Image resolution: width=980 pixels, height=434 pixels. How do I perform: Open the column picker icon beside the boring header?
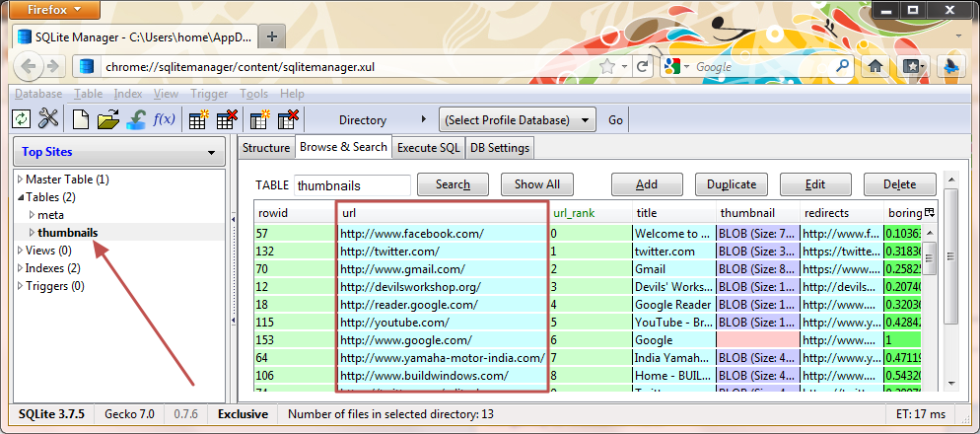point(930,213)
